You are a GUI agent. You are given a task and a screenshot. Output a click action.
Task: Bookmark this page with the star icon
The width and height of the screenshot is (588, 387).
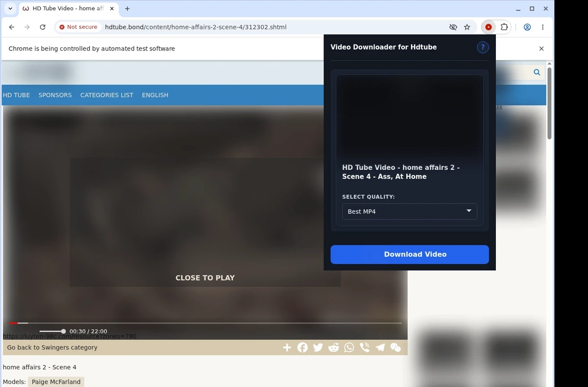click(467, 27)
